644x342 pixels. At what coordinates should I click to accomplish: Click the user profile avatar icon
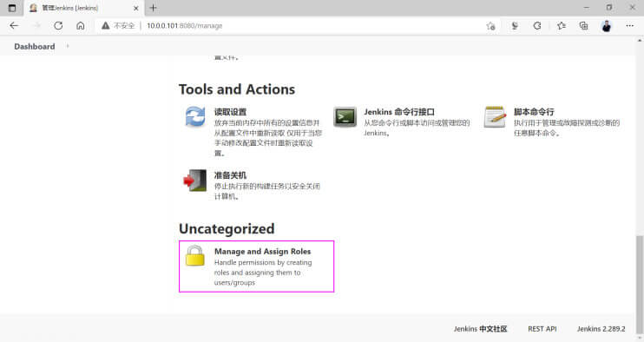tap(606, 26)
